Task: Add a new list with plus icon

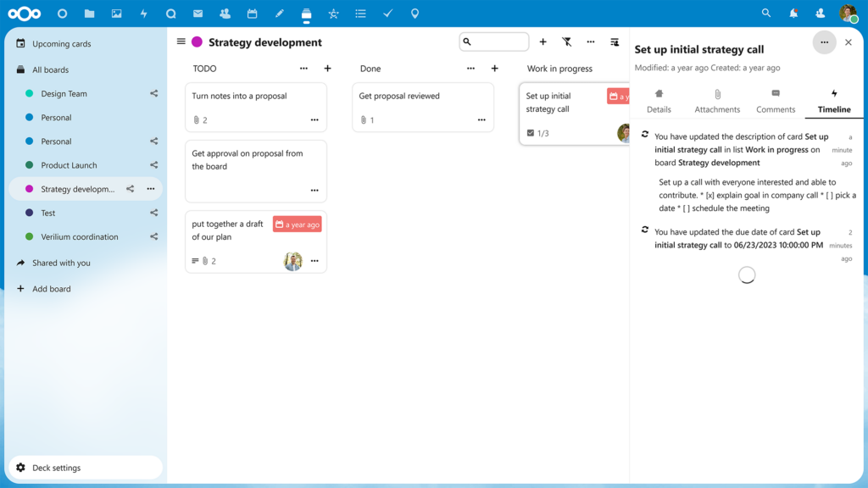Action: click(x=543, y=42)
